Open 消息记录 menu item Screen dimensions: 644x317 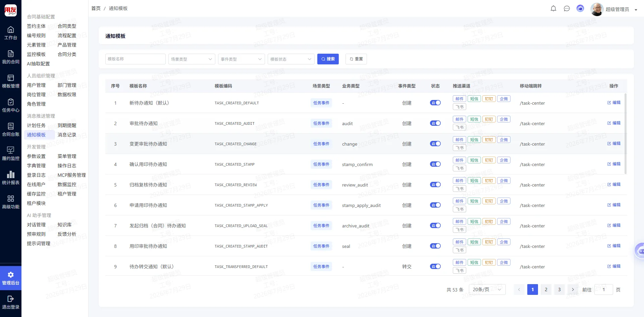[67, 135]
